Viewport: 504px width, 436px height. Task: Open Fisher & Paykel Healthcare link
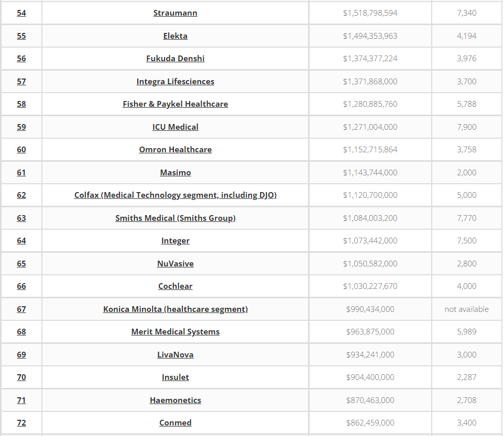175,104
